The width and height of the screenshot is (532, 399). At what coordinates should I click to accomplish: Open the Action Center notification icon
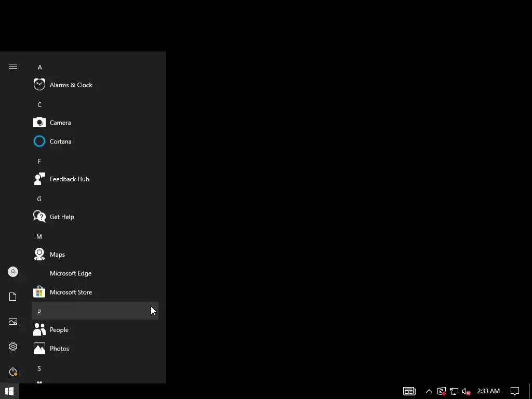[515, 391]
